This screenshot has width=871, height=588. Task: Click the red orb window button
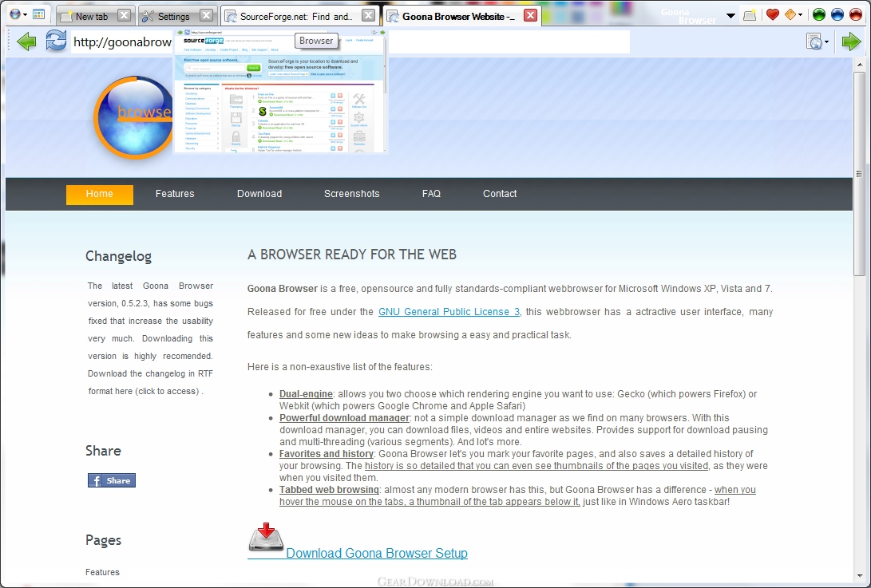pos(856,15)
